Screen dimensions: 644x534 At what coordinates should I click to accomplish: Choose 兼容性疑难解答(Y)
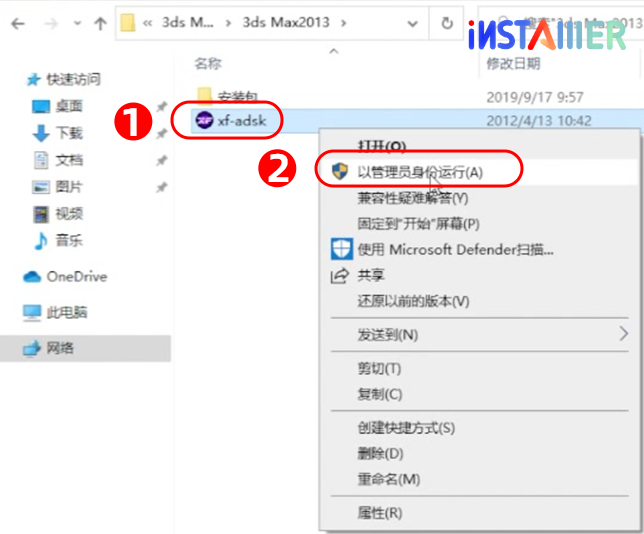[413, 198]
